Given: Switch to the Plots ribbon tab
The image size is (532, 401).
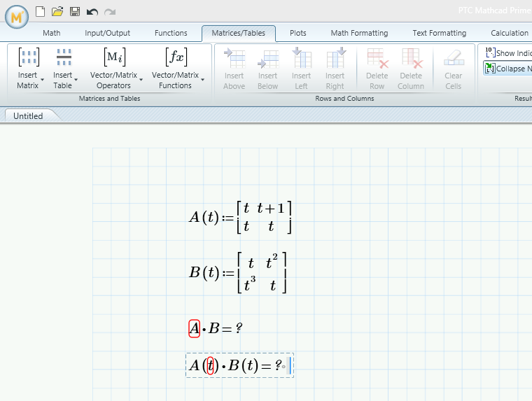Looking at the screenshot, I should coord(298,33).
